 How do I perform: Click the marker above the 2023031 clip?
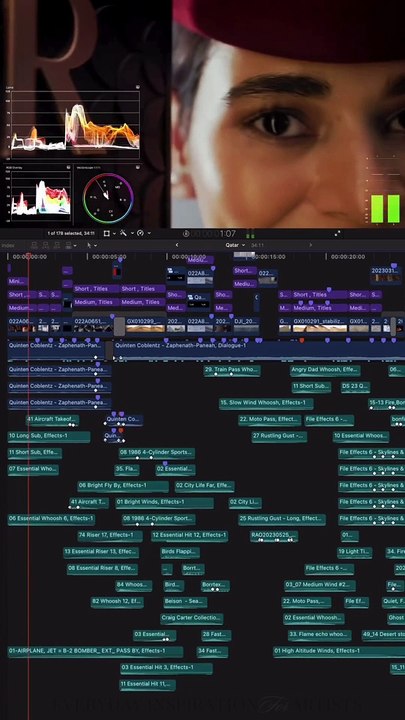[x=394, y=265]
